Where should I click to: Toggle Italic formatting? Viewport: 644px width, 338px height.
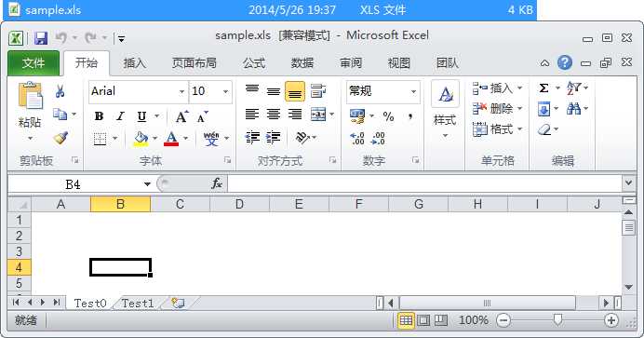coord(120,116)
